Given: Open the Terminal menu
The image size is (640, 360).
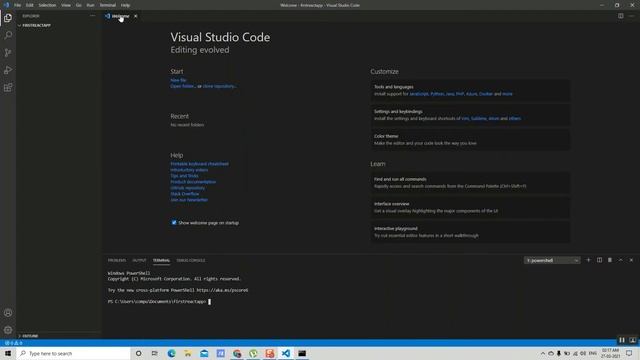Looking at the screenshot, I should (108, 5).
